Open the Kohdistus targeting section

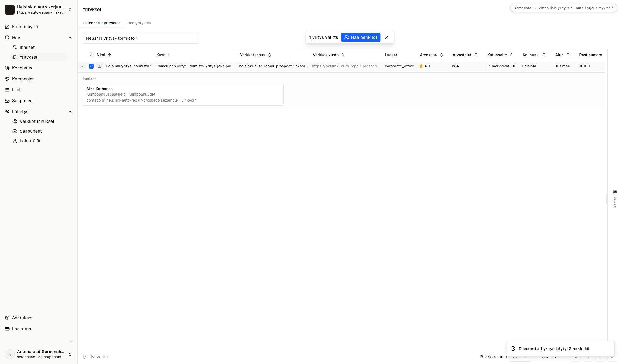pyautogui.click(x=22, y=68)
